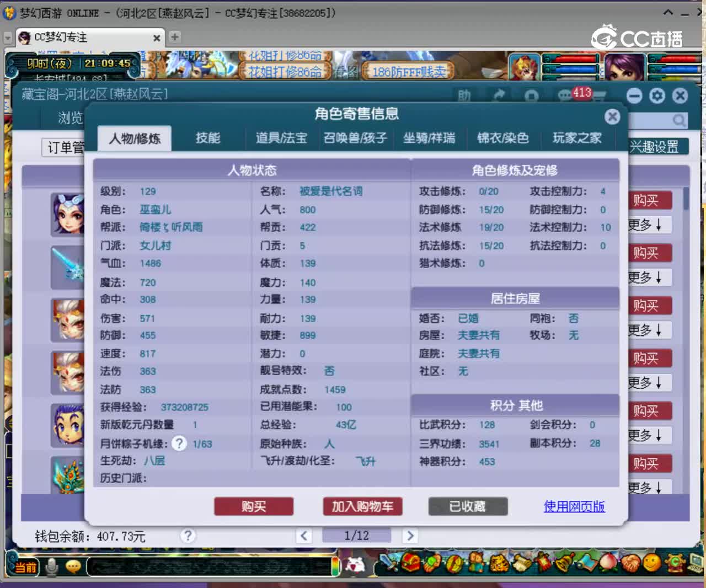Open the sword attack icon in bottom toolbar
This screenshot has width=706, height=588.
coord(390,564)
